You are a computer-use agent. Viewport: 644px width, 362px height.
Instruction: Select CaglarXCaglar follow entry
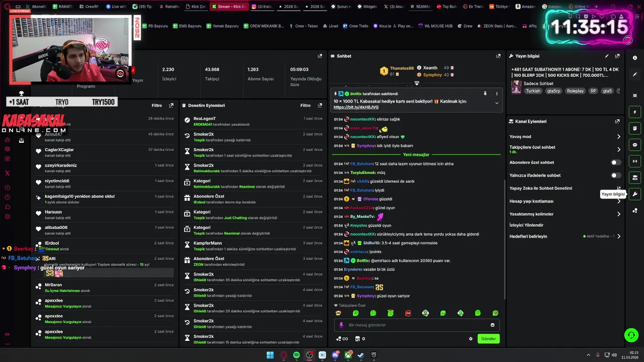click(x=105, y=152)
